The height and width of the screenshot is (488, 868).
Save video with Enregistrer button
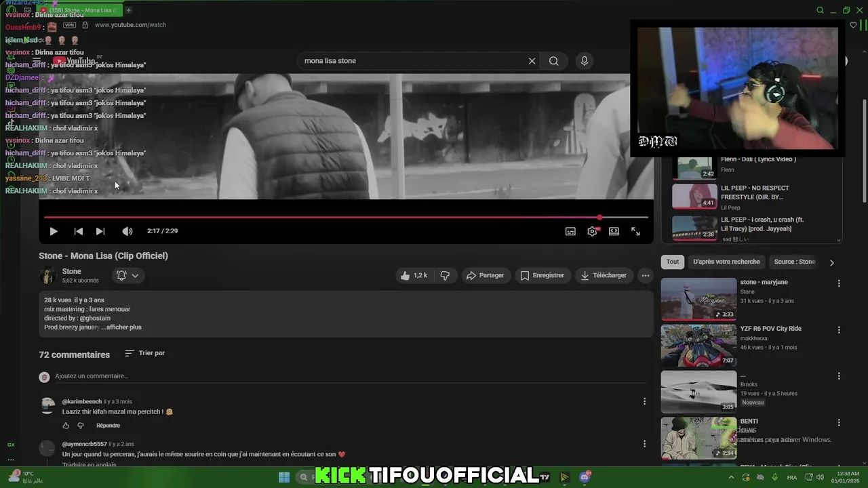point(542,275)
